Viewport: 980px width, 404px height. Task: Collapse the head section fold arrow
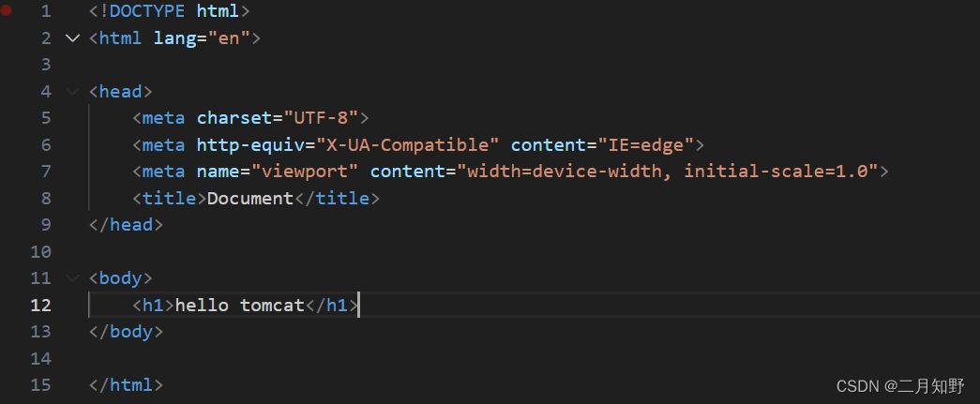[x=72, y=92]
